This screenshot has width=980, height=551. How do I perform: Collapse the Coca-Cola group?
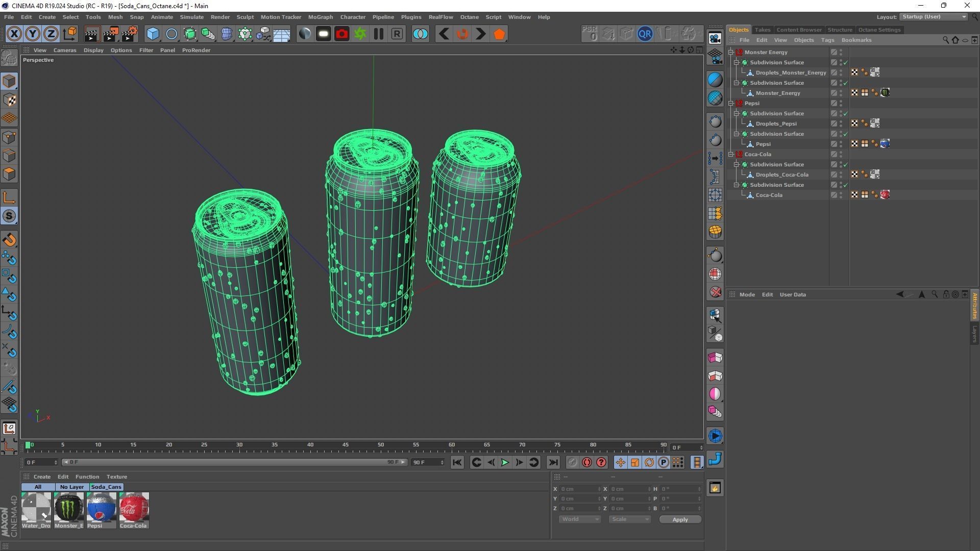click(731, 155)
